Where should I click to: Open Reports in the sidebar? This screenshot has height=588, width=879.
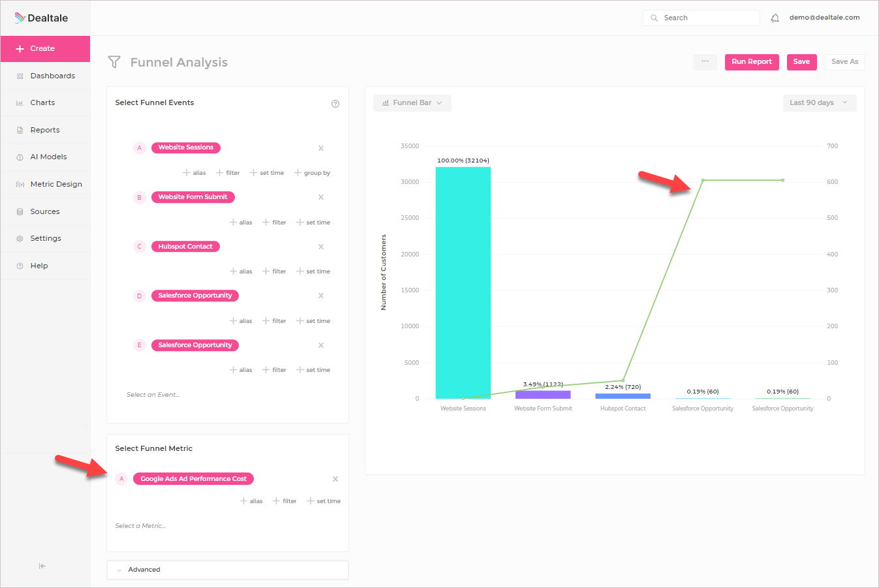point(46,130)
